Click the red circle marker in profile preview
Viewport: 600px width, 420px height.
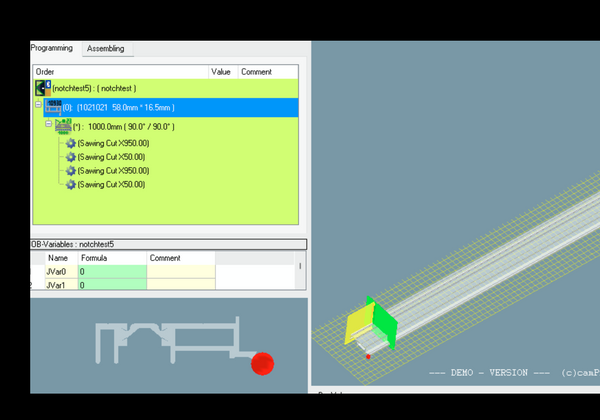coord(262,363)
